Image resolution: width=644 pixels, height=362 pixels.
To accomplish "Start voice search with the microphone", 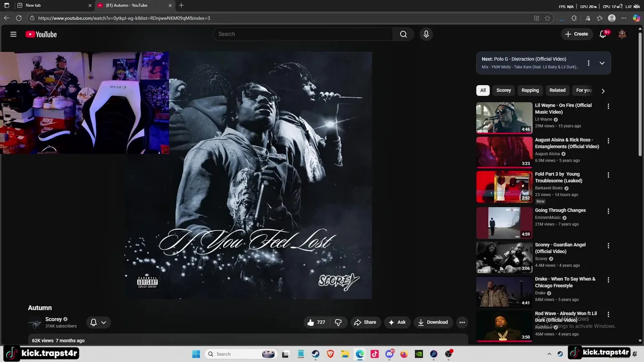I will click(x=426, y=34).
